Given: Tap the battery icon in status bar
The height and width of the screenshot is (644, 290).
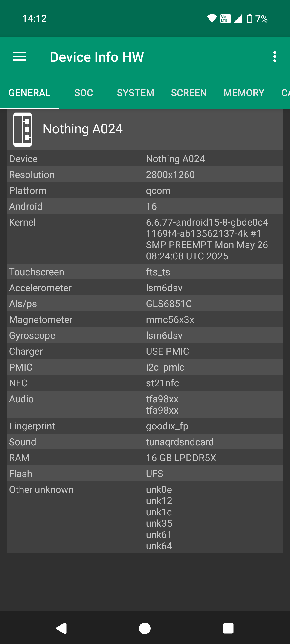Looking at the screenshot, I should [x=249, y=19].
